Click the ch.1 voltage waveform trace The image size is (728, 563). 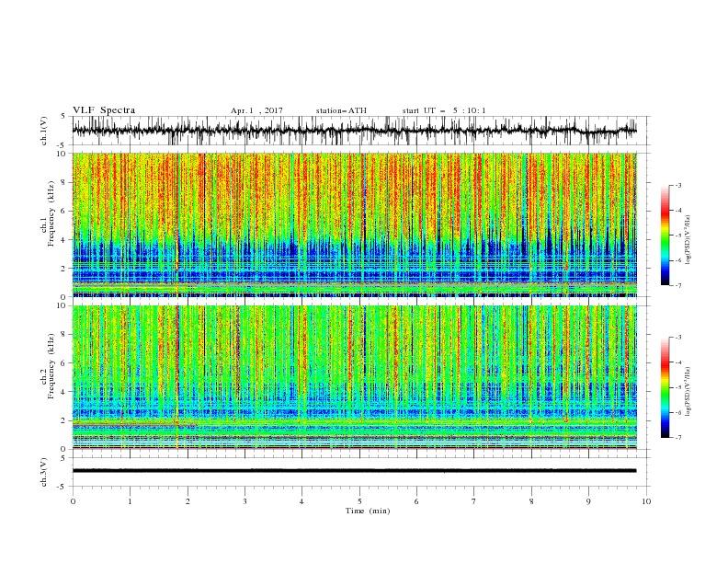[355, 131]
